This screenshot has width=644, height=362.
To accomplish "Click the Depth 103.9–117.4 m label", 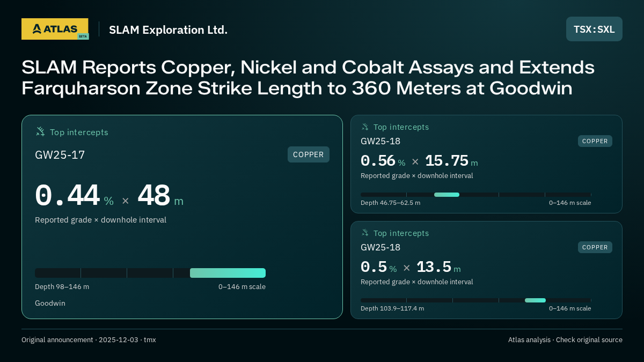I will pos(392,308).
